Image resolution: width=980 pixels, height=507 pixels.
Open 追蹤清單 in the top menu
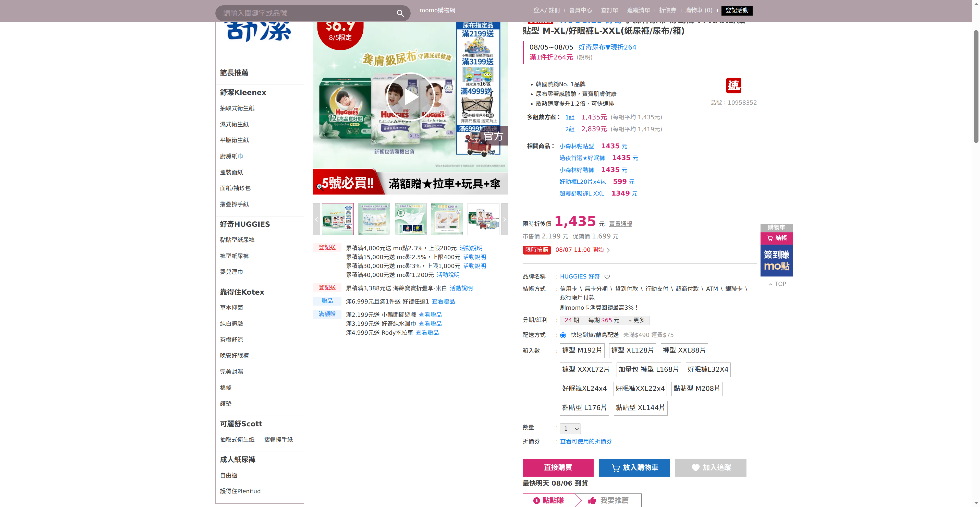(638, 10)
